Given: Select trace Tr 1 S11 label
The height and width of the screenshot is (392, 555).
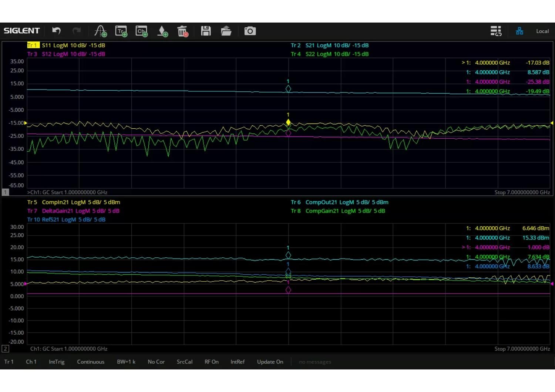Looking at the screenshot, I should click(66, 45).
